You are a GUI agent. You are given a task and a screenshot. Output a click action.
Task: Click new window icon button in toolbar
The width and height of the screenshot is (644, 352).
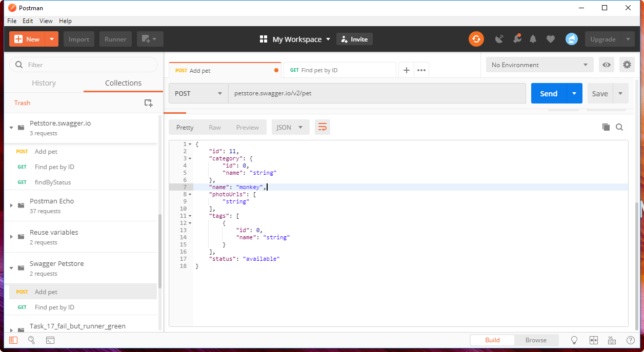[x=150, y=39]
